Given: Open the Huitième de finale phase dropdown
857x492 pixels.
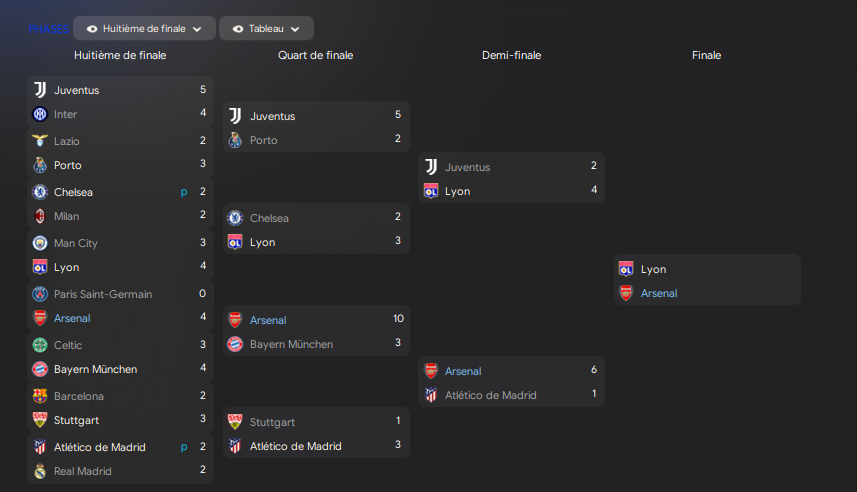Looking at the screenshot, I should pos(144,29).
